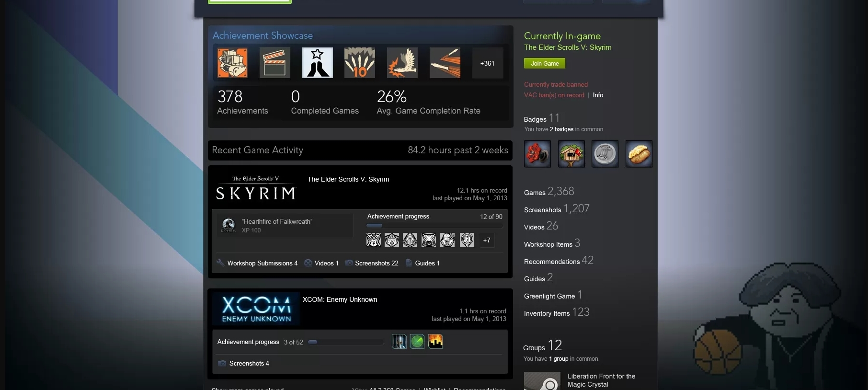Click the Skyrim circular tower achievement icon
The height and width of the screenshot is (390, 868).
467,240
